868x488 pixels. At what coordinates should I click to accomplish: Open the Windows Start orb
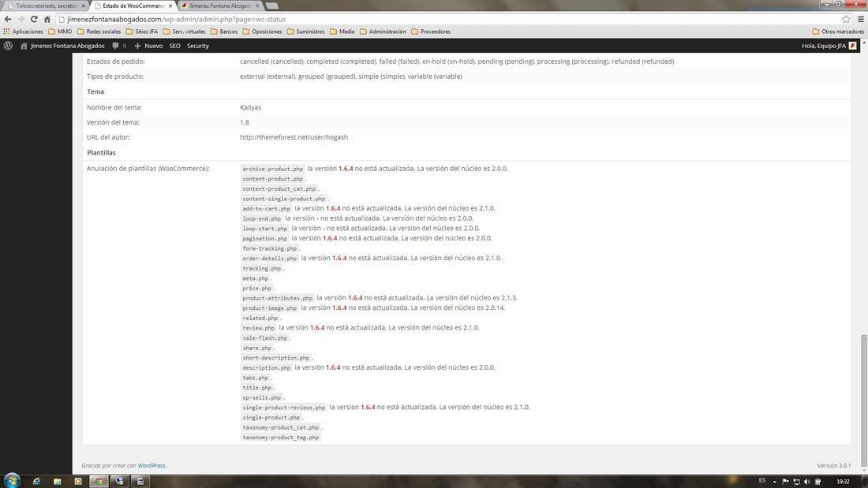coord(12,480)
